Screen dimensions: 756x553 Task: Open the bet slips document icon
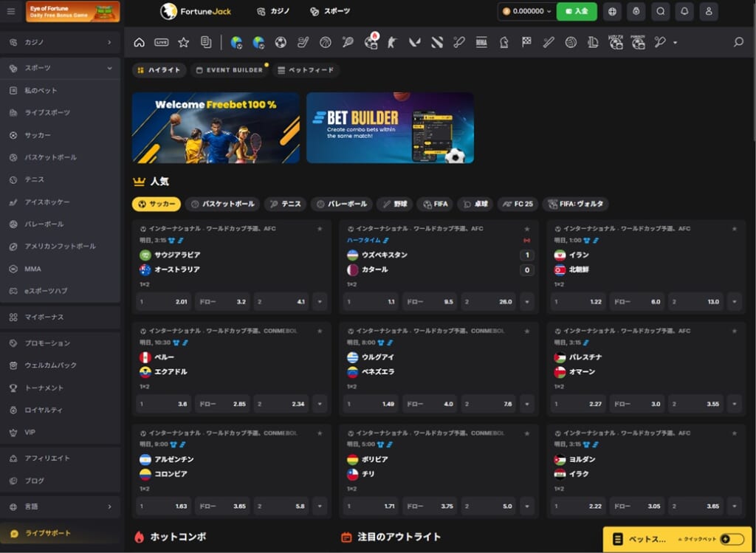(x=206, y=42)
